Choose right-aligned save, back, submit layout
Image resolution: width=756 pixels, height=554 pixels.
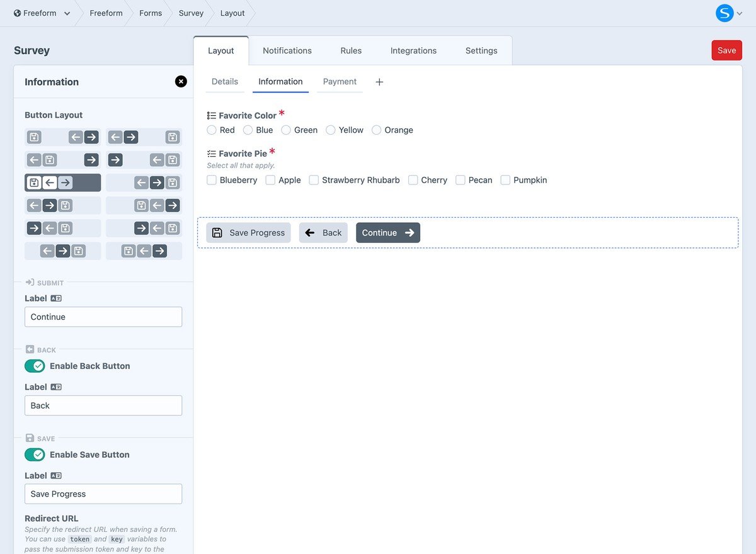144,205
